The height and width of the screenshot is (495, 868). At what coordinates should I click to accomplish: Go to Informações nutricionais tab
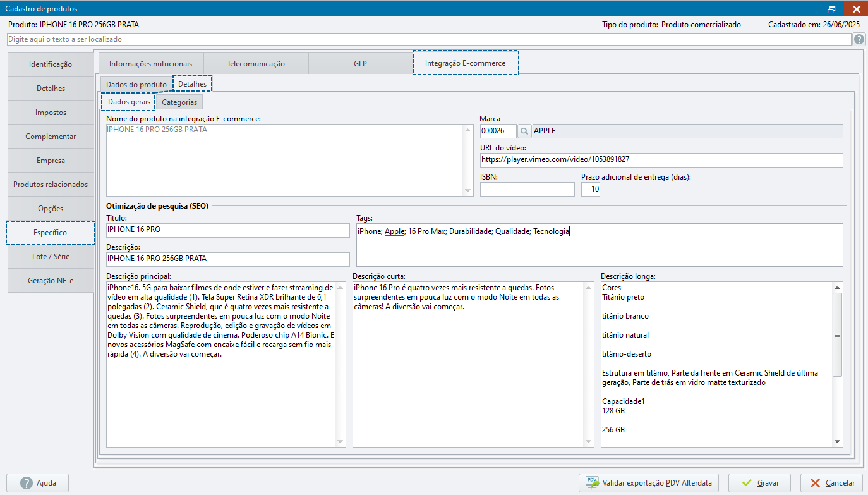[150, 64]
